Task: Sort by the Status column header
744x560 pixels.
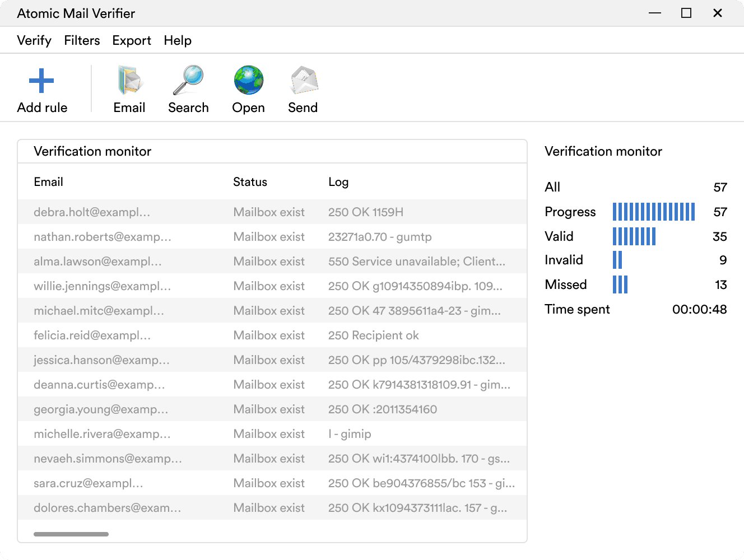Action: pos(250,182)
